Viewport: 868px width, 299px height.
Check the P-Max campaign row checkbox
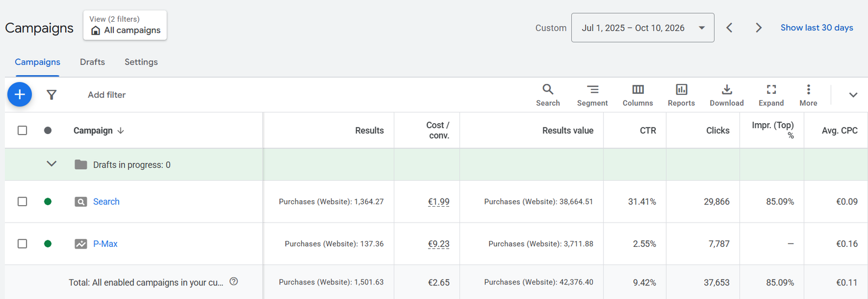22,244
